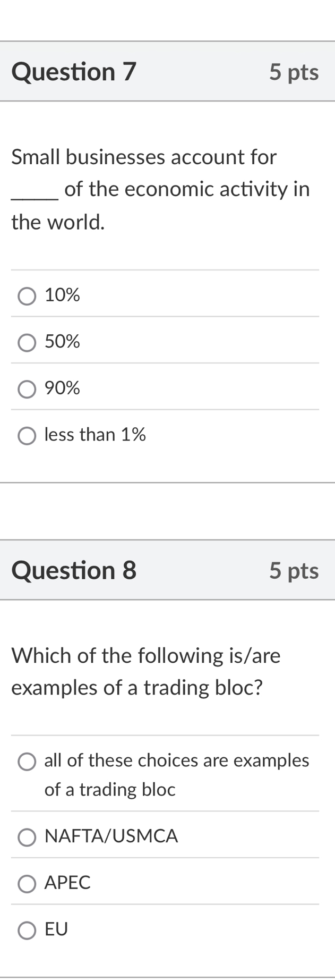Click the "90%" answer label text
Screen dimensions: 335x980
62,388
